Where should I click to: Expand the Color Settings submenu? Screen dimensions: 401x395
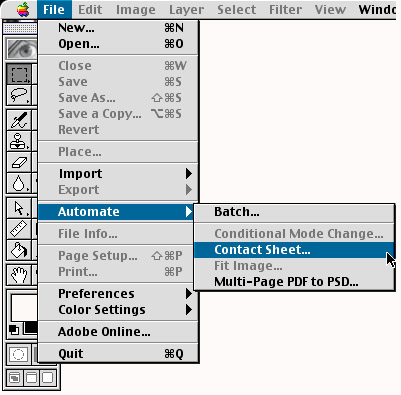pos(118,310)
